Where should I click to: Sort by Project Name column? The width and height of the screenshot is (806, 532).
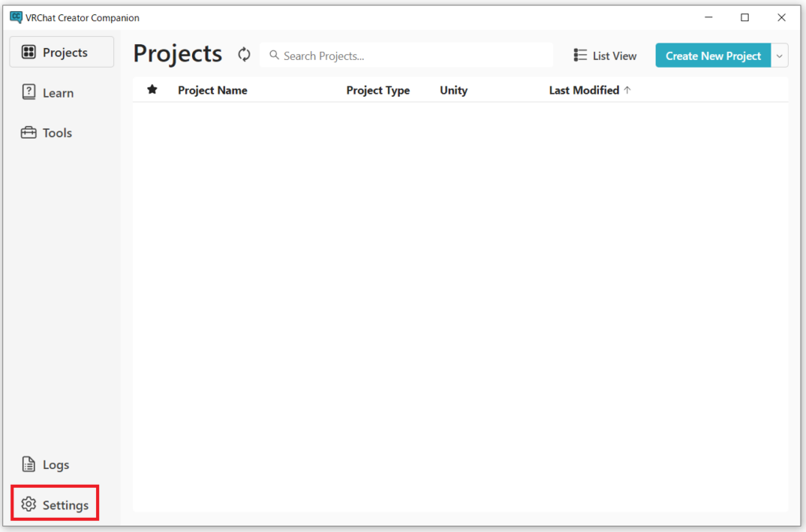click(x=213, y=90)
